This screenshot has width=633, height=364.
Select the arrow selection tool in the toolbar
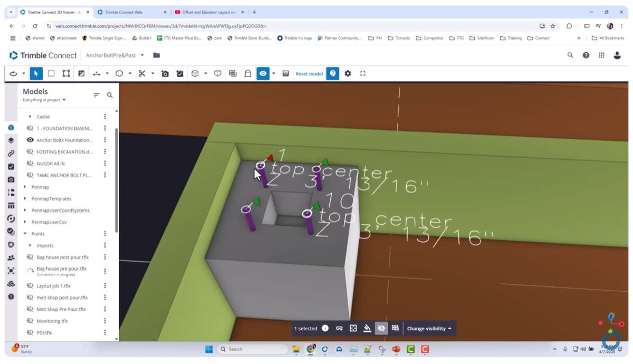[36, 73]
